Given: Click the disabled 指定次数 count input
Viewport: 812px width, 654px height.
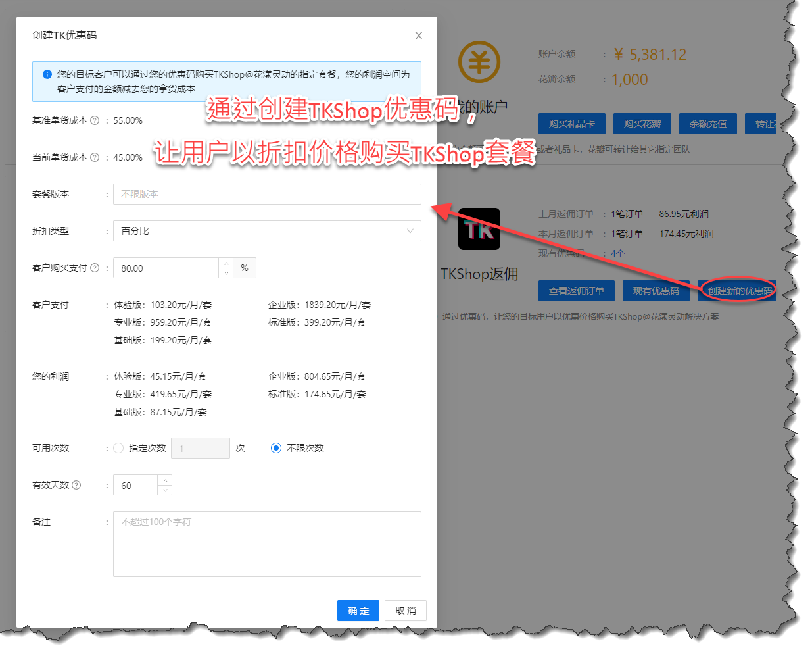Looking at the screenshot, I should (x=201, y=448).
